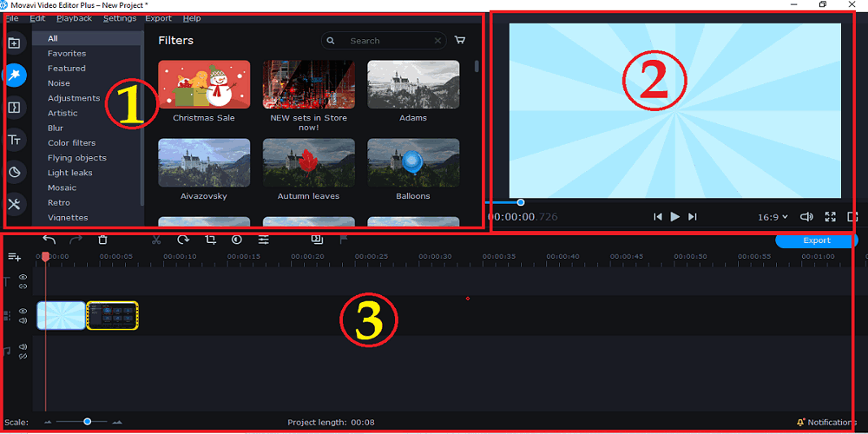The image size is (868, 434).
Task: Open the File menu
Action: [x=11, y=18]
